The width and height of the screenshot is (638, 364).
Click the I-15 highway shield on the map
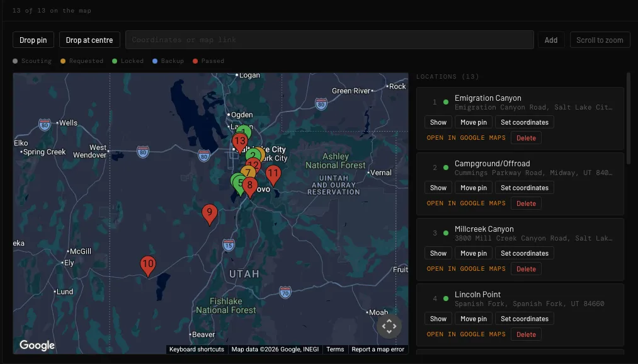(229, 245)
